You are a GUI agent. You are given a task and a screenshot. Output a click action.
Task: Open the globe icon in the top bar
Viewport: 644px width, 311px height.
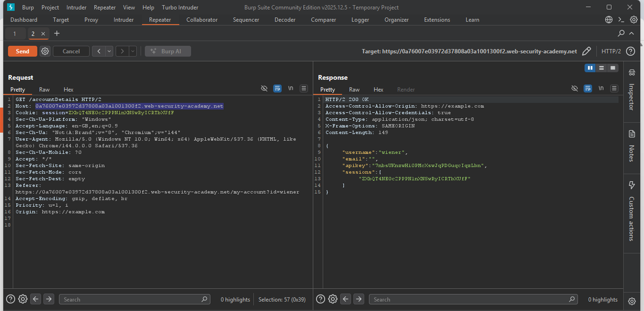(x=609, y=20)
